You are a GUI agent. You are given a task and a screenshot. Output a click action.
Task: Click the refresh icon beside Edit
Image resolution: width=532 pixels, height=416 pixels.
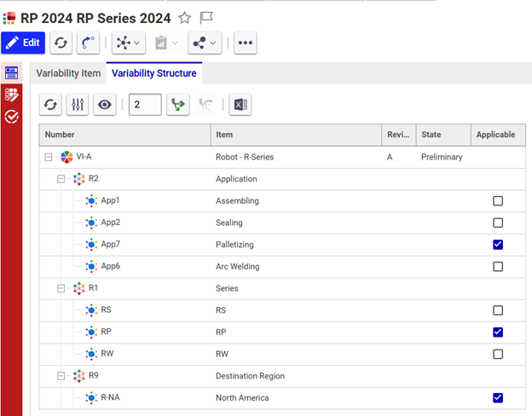coord(61,43)
